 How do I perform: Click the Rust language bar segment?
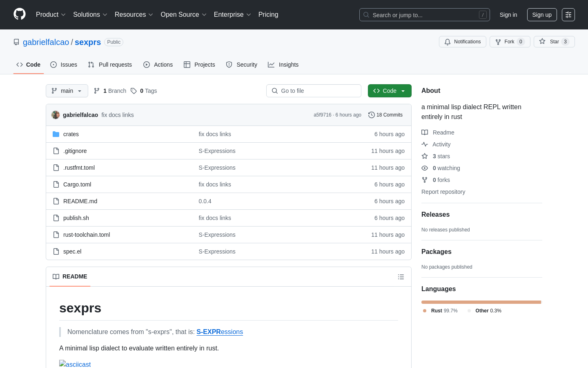pyautogui.click(x=481, y=302)
